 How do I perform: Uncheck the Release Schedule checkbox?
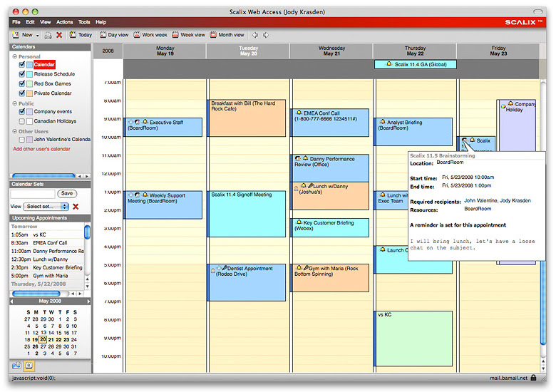(x=21, y=74)
